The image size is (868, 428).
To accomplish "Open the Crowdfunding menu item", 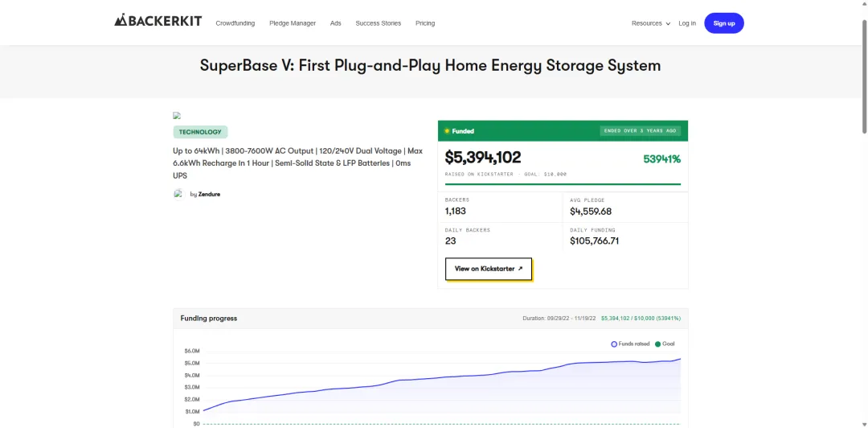I will click(x=235, y=23).
